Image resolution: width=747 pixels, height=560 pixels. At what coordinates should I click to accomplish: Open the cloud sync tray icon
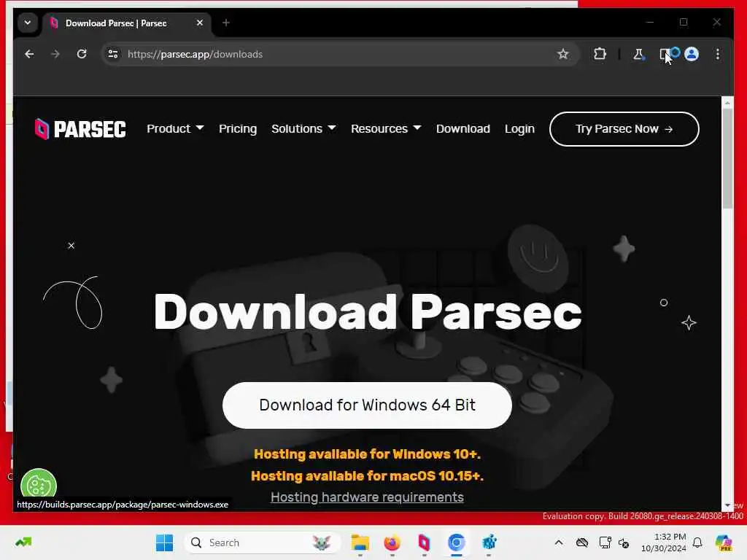[581, 542]
